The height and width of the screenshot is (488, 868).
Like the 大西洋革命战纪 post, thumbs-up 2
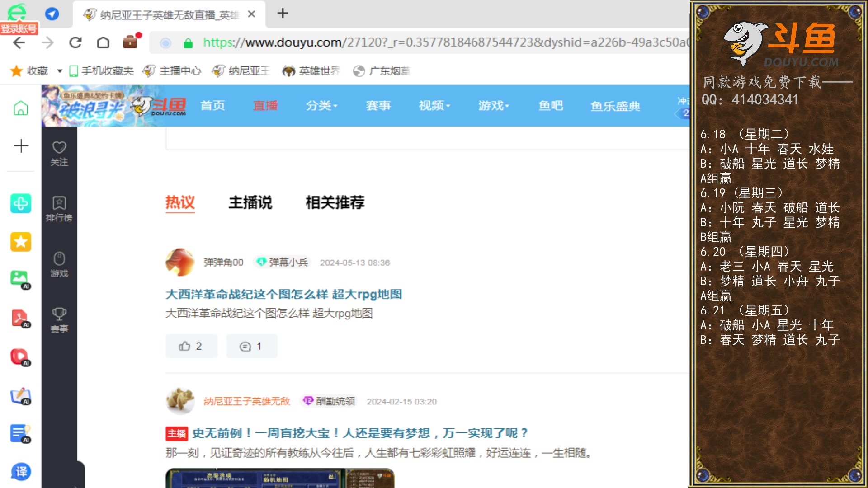pos(191,346)
